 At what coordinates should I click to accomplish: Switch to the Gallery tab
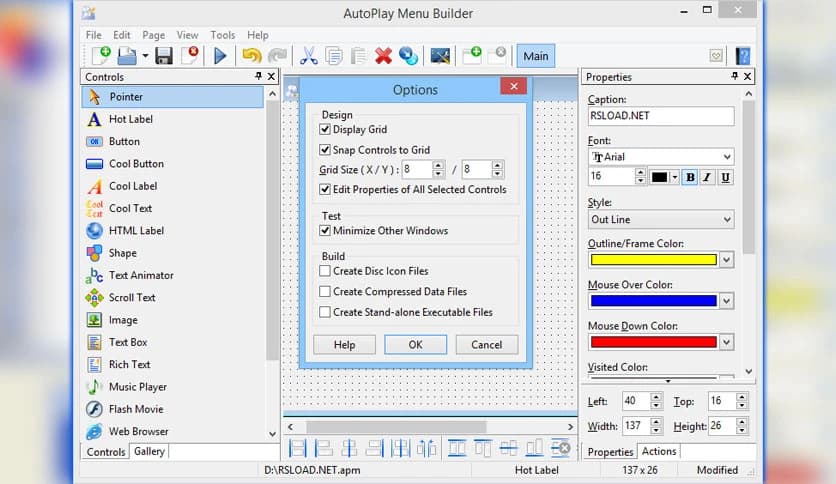click(149, 451)
